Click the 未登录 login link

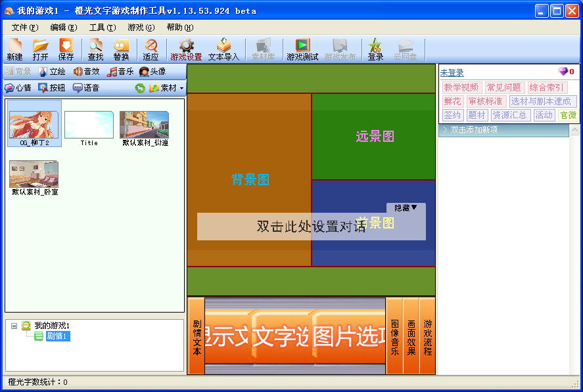click(x=451, y=72)
